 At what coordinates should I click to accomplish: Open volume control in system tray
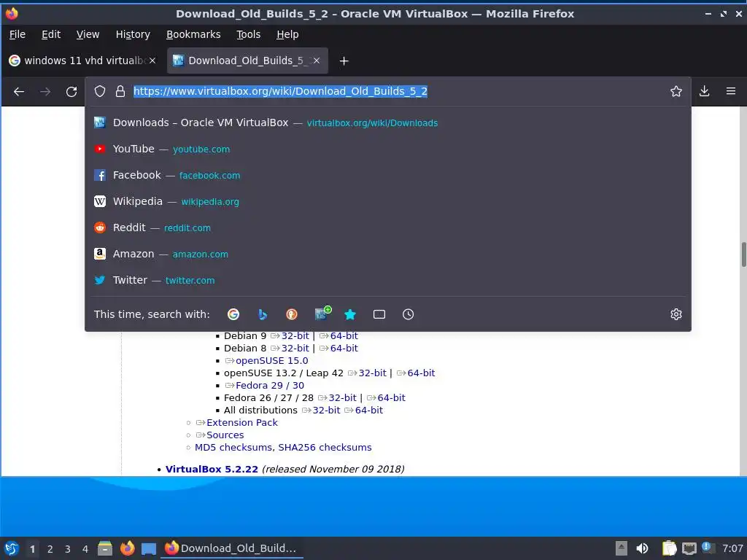pyautogui.click(x=642, y=548)
